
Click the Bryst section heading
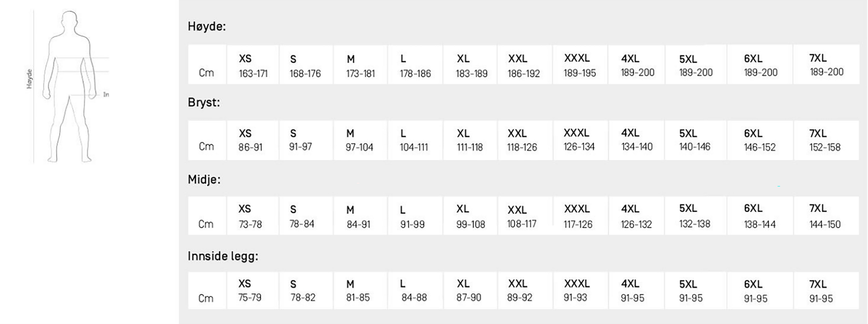pos(204,103)
